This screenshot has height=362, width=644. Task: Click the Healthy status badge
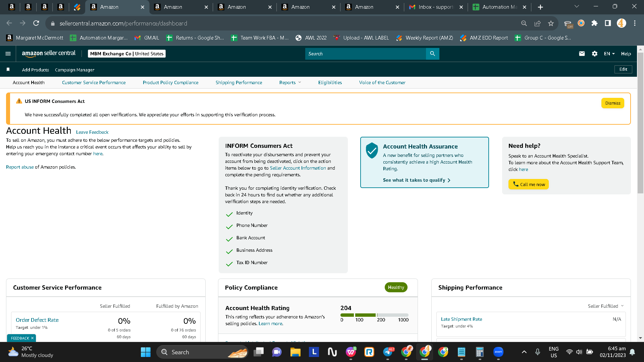pos(396,287)
